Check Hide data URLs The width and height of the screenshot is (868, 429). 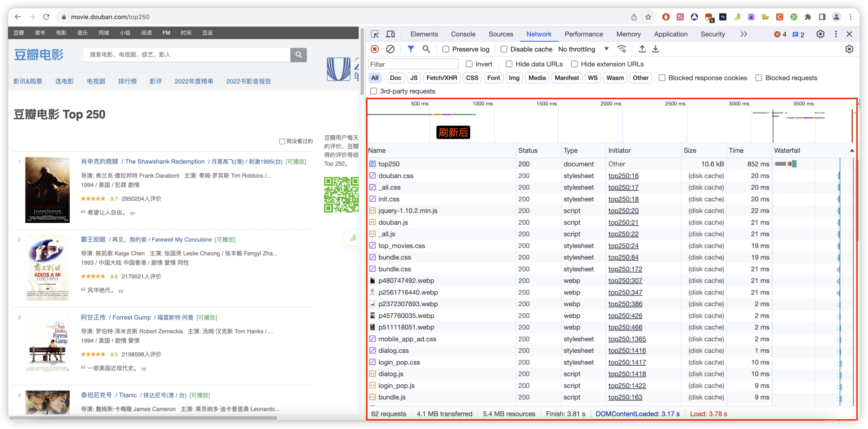pyautogui.click(x=509, y=64)
